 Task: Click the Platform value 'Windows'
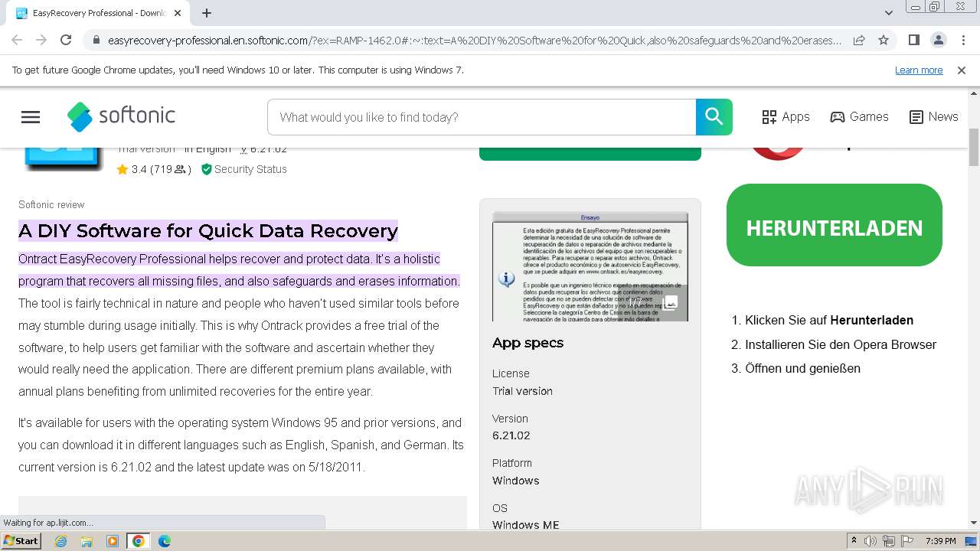coord(515,481)
